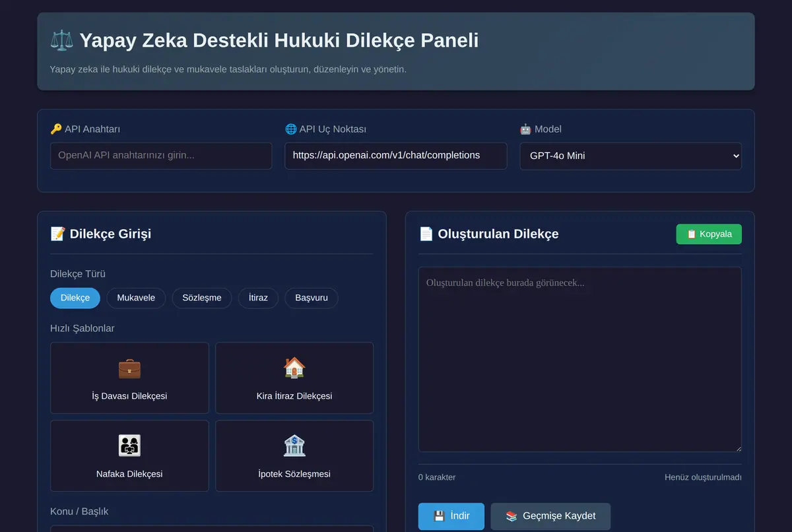Choose the İpotek Sözleşmesi template label

point(294,474)
